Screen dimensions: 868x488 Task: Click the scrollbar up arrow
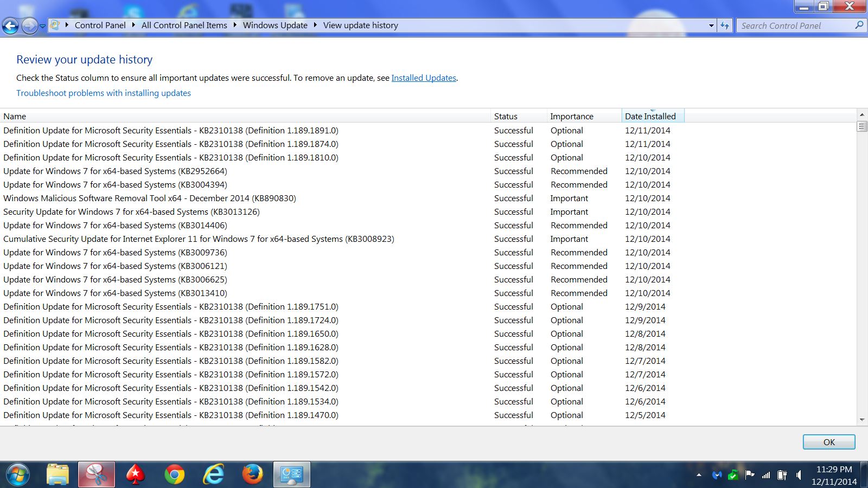(862, 115)
